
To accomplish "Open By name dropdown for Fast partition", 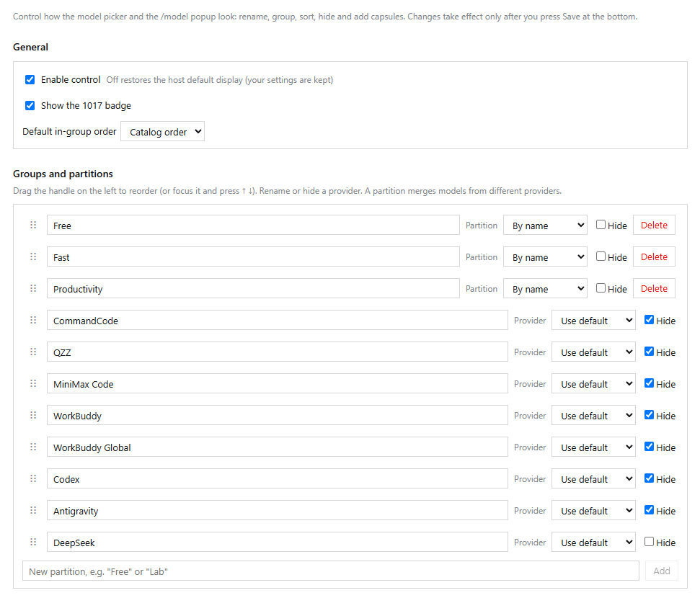I will [x=545, y=256].
